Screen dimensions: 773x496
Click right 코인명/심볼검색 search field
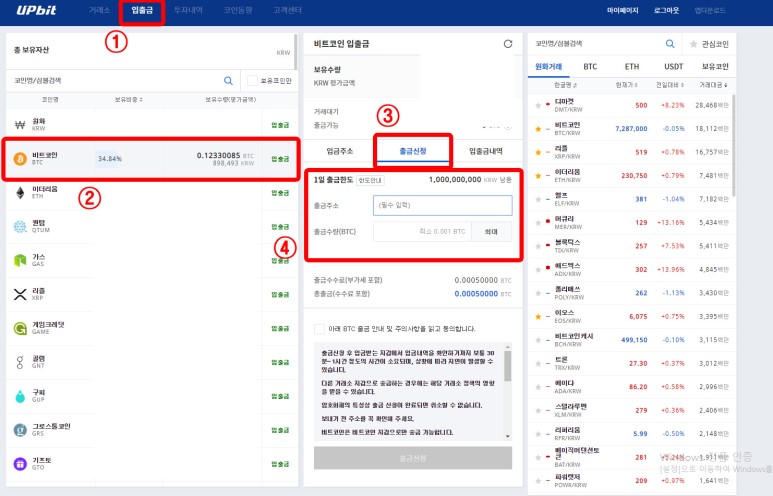coord(597,44)
